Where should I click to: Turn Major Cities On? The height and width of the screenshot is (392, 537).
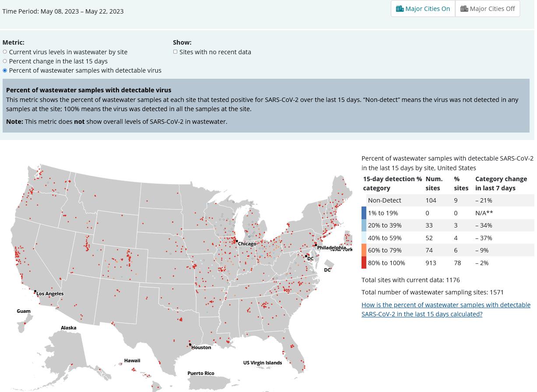423,9
